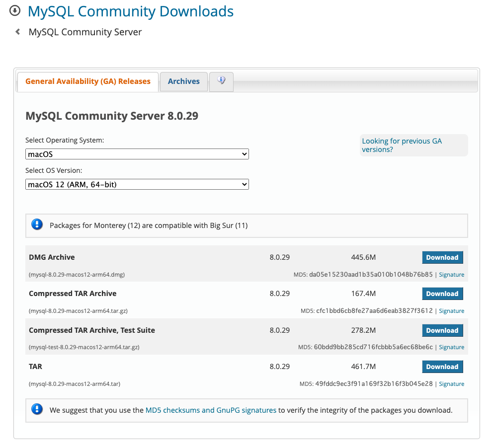This screenshot has width=492, height=448.
Task: Click filename mysql-8.0.29-macos12-arm64.dmg
Action: point(77,275)
